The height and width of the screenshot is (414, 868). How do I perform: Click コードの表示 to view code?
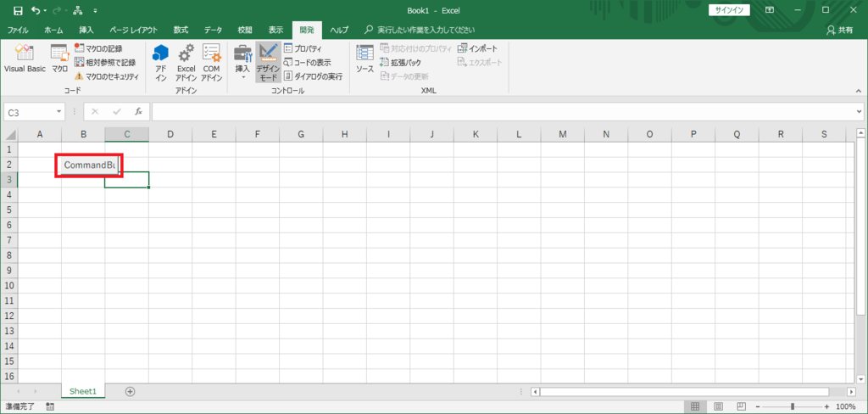[x=307, y=63]
